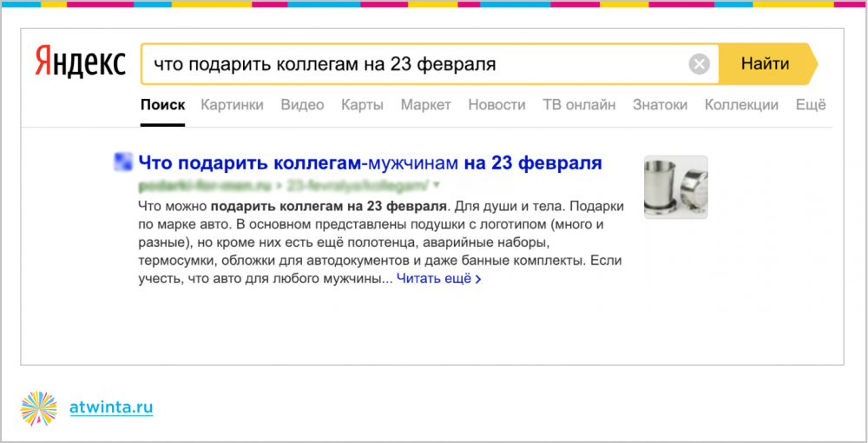Open the ТВ онлайн tab

[x=579, y=104]
